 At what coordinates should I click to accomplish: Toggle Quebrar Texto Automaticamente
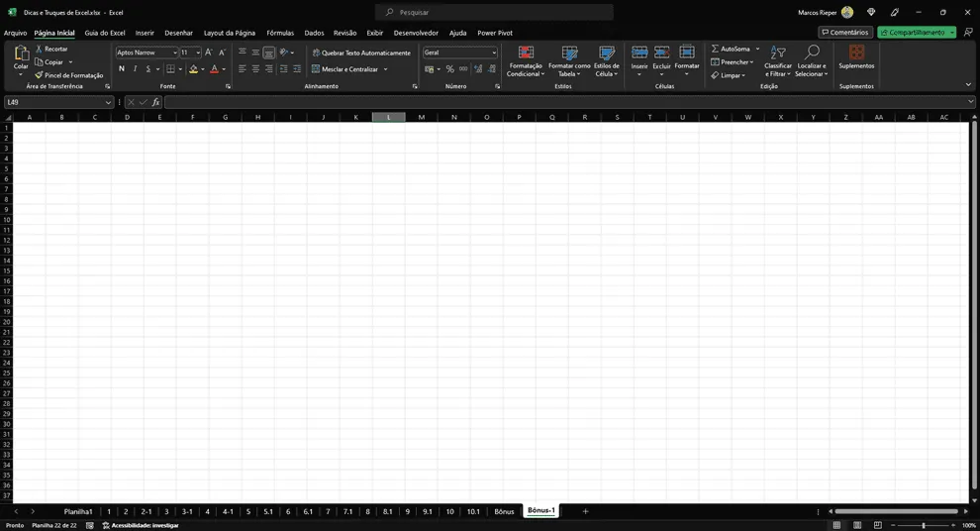point(361,53)
